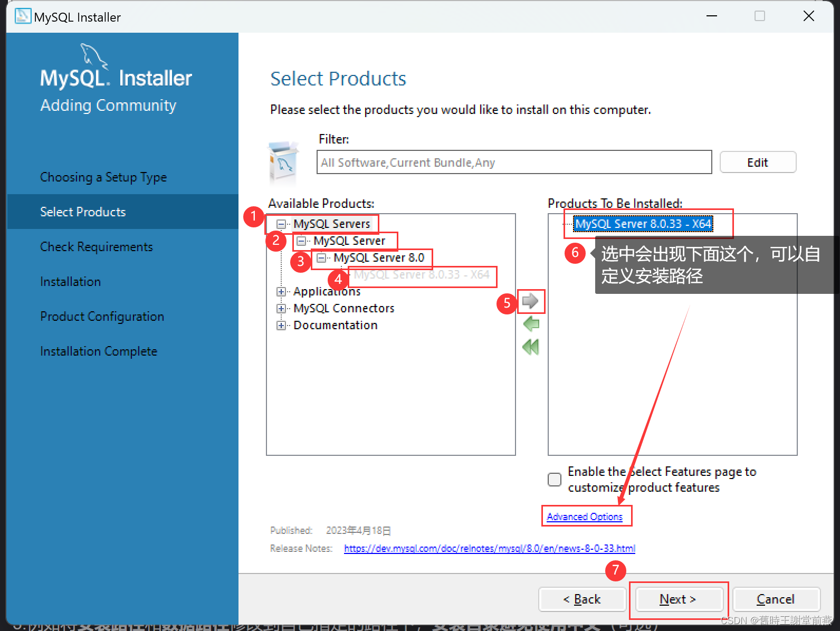Viewport: 840px width, 631px height.
Task: Collapse the MySQL Server 8.0 tree node
Action: point(321,258)
